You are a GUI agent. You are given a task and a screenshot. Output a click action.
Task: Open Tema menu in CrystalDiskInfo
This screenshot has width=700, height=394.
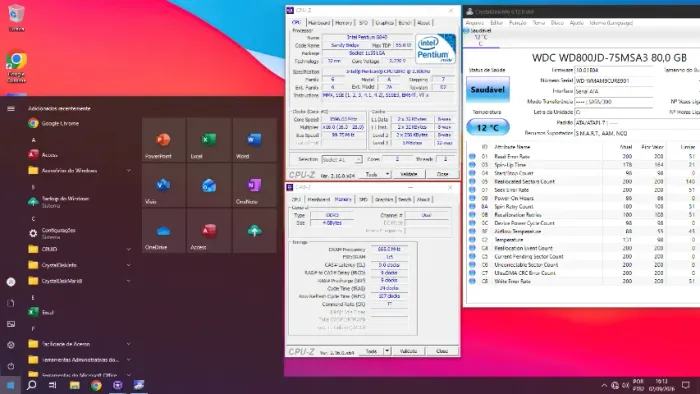point(539,23)
